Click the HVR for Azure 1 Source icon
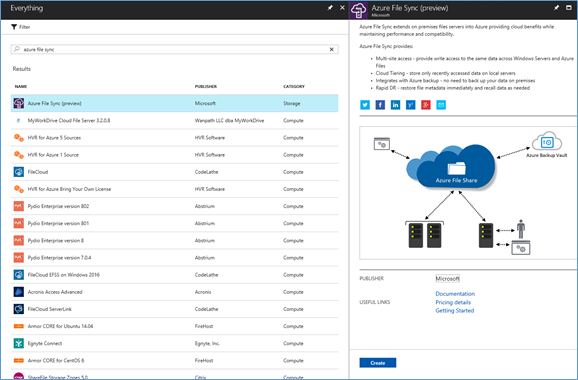Viewport: 578px width, 380px height. [x=19, y=155]
